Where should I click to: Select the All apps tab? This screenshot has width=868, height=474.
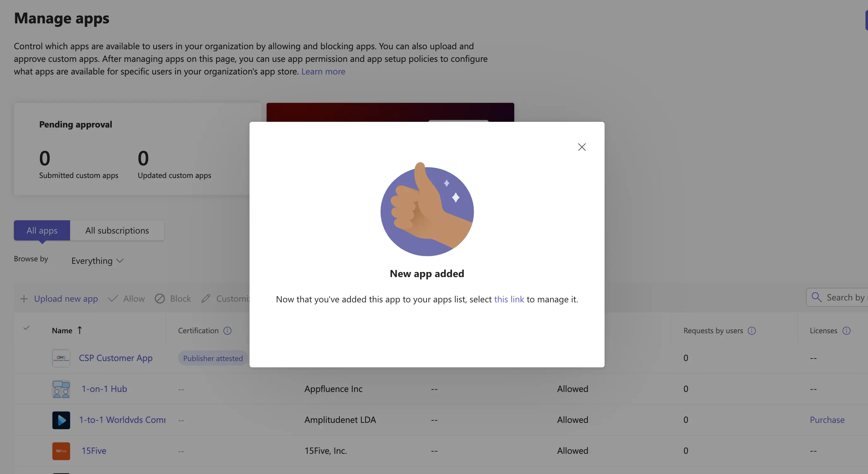[42, 230]
